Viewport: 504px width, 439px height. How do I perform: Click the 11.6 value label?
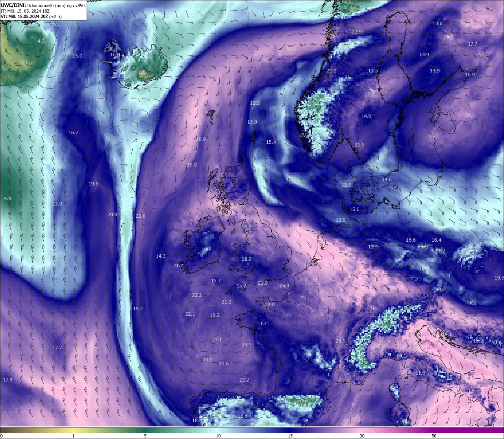tap(421, 373)
